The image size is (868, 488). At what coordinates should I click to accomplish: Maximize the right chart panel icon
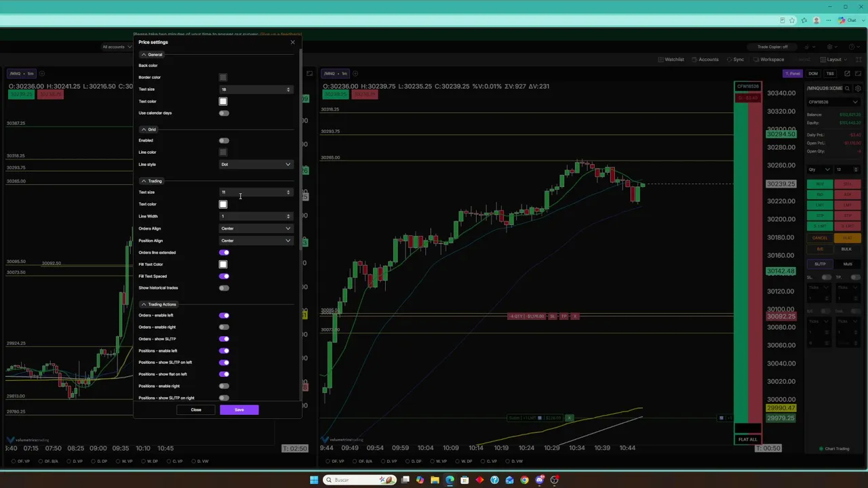pos(859,73)
